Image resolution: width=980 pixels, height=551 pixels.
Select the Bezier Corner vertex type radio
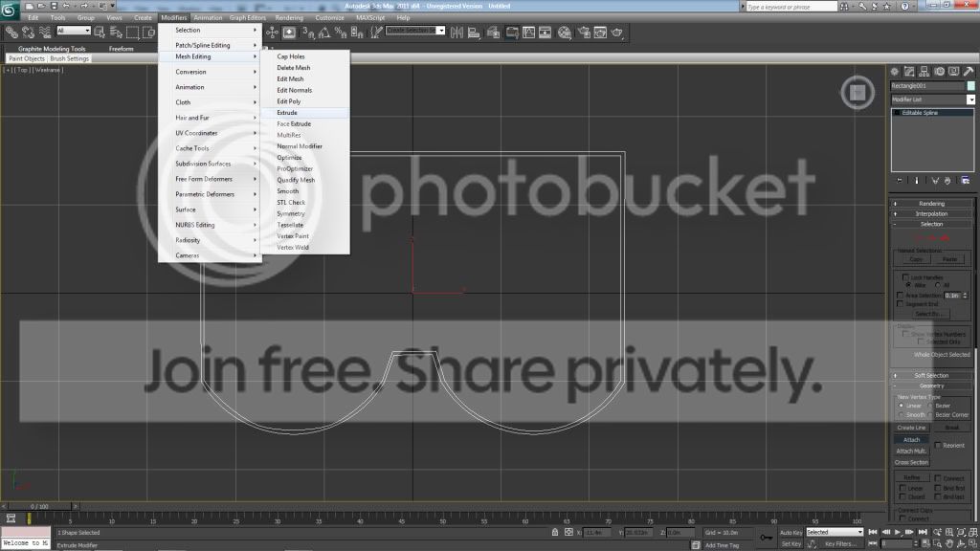click(930, 415)
